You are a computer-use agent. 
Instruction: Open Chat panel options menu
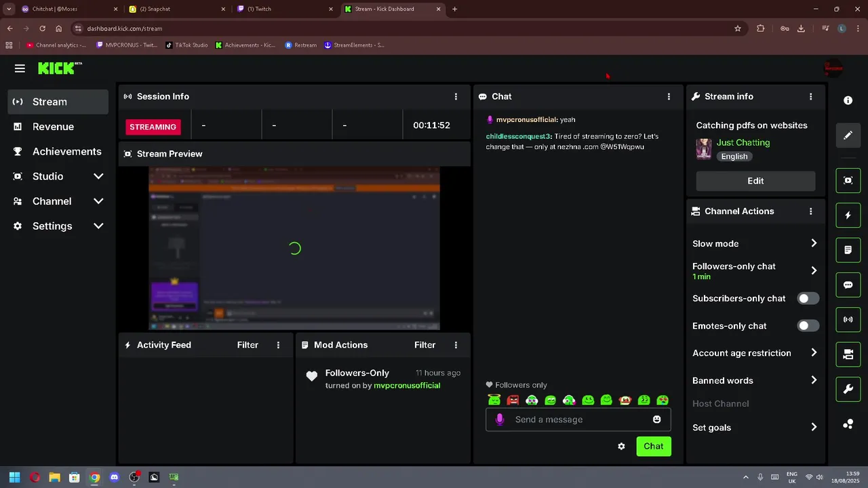(x=669, y=97)
